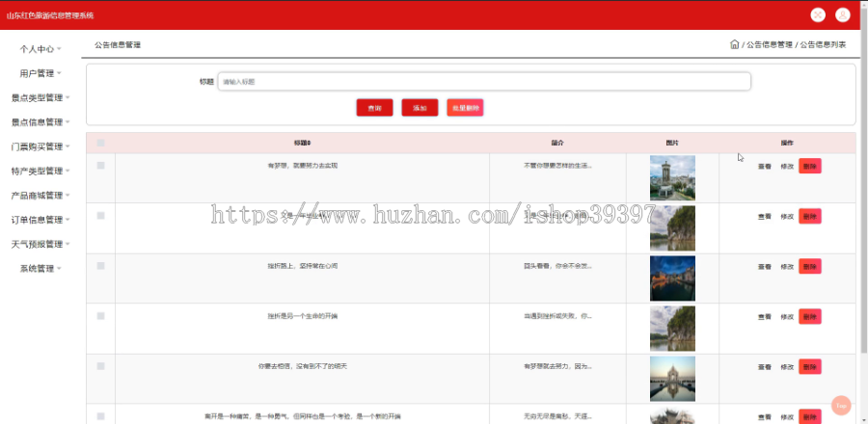Image resolution: width=868 pixels, height=424 pixels.
Task: Click 修改 for row 挫折路上，坚持常在心间
Action: tap(787, 267)
